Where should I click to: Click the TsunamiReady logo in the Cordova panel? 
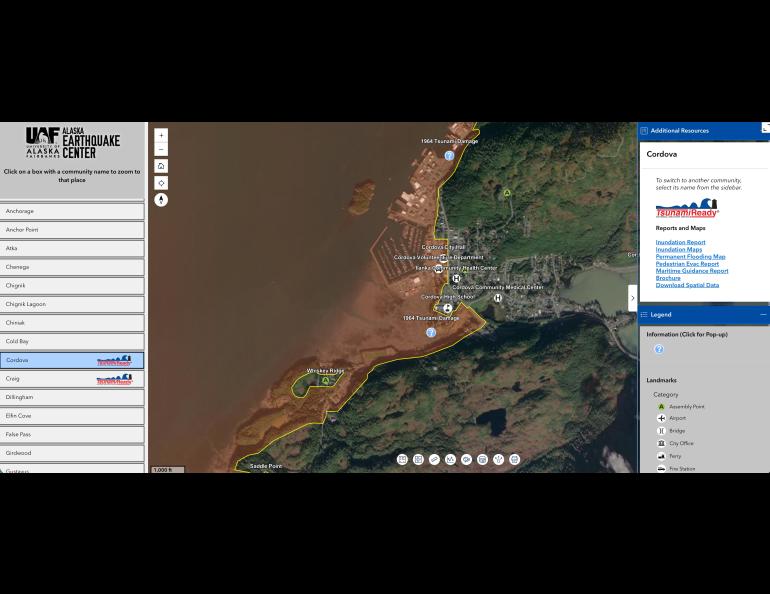click(687, 208)
